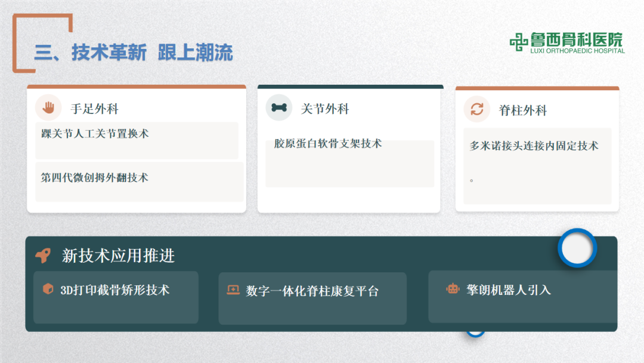Click the tablet icon beside 数字一体化脊柱康复平台

(x=233, y=288)
